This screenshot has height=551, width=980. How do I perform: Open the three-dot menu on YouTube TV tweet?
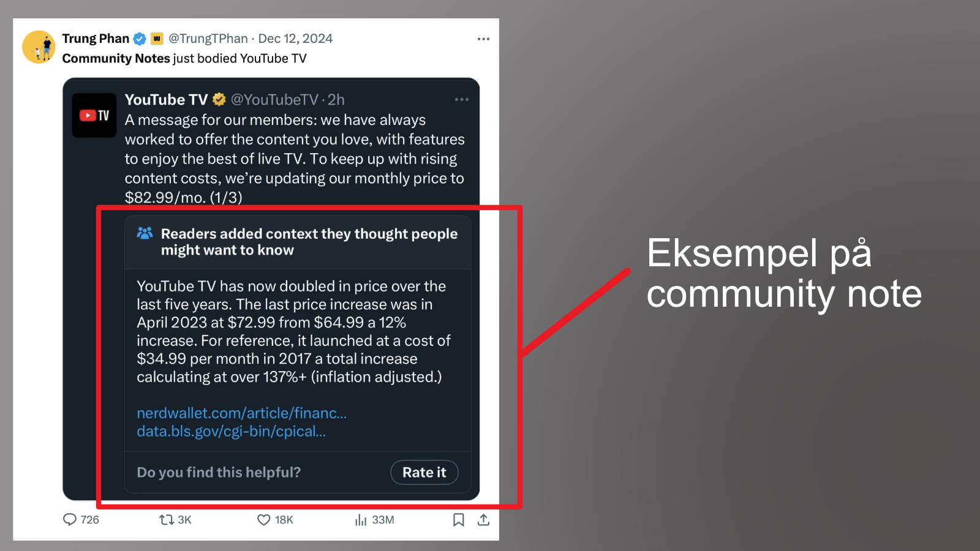(x=462, y=99)
